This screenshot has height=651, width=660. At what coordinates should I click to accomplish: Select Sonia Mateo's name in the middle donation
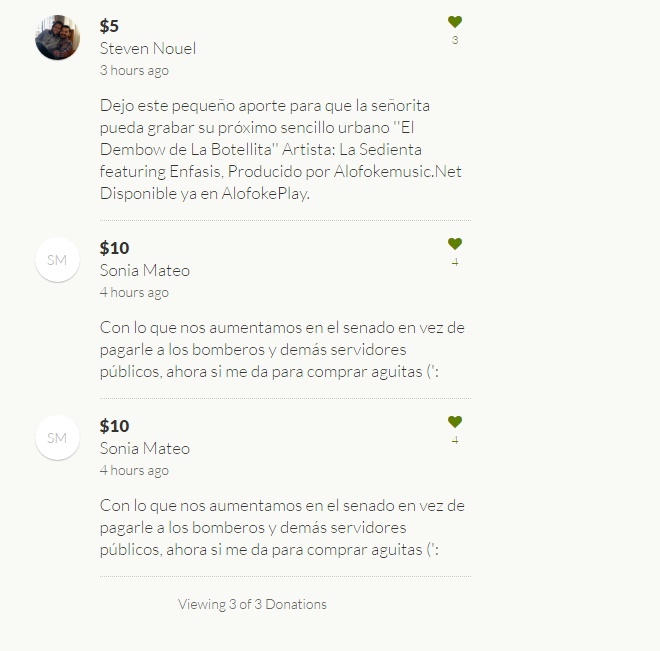(145, 270)
